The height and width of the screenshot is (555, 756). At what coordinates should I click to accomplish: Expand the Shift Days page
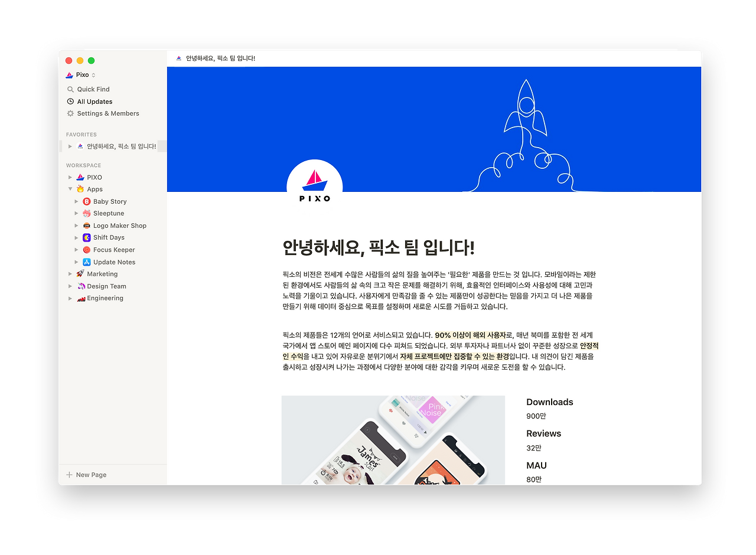pyautogui.click(x=76, y=237)
